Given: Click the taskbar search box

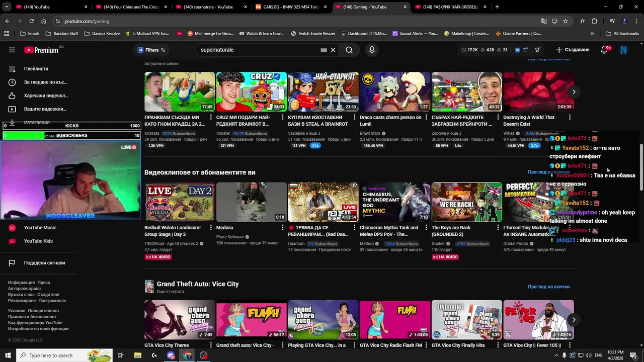Looking at the screenshot, I should click(64, 355).
